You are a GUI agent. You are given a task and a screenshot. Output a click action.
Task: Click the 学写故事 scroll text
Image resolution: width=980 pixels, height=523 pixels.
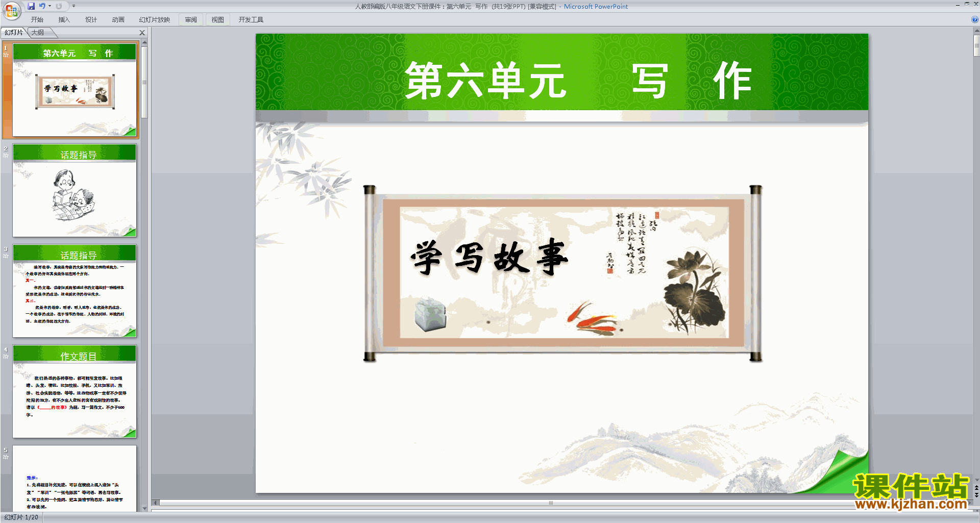(489, 258)
